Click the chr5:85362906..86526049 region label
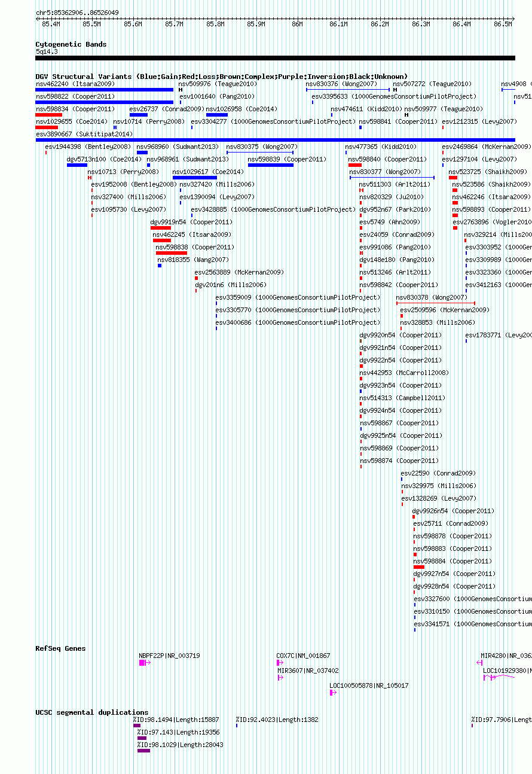 (x=77, y=13)
